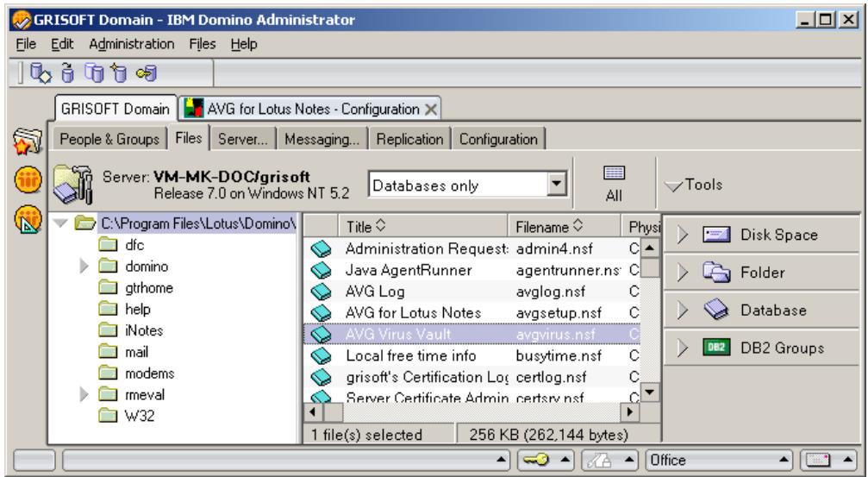868x477 pixels.
Task: Open the Edit menu
Action: pos(62,44)
